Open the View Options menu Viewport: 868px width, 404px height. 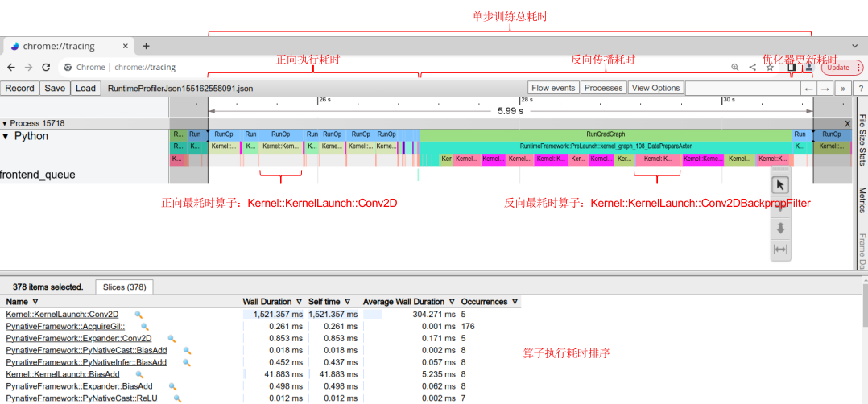(x=656, y=88)
